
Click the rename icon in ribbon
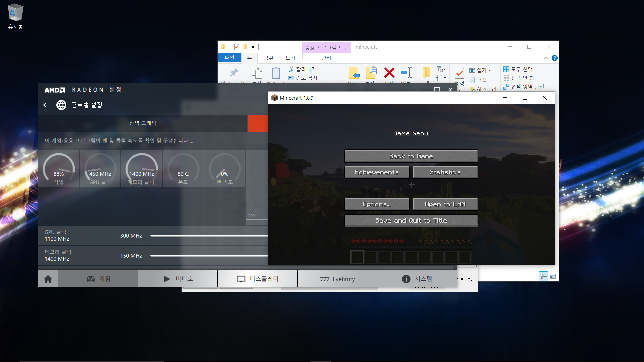(406, 73)
